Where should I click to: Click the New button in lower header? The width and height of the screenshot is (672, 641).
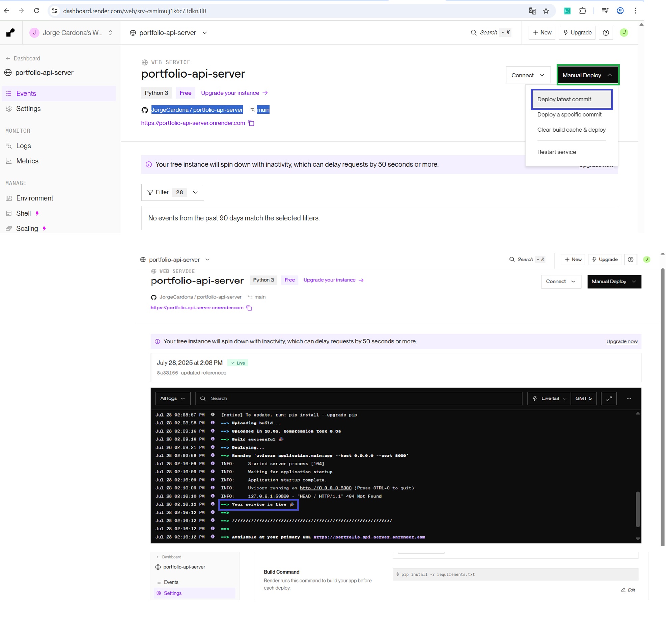tap(573, 259)
